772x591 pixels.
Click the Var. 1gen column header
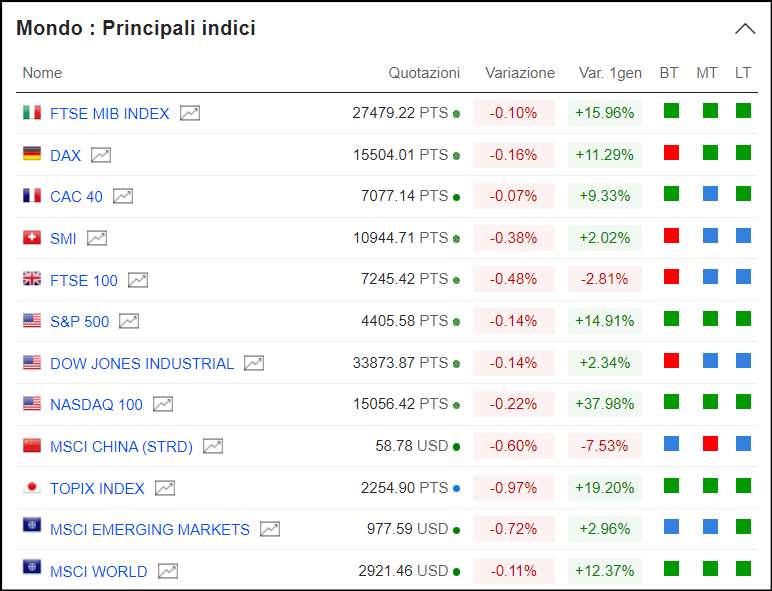tap(610, 73)
